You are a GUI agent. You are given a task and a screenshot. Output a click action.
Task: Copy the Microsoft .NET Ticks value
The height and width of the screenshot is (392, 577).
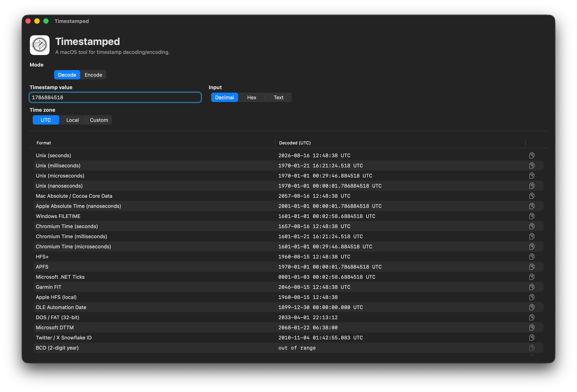532,277
